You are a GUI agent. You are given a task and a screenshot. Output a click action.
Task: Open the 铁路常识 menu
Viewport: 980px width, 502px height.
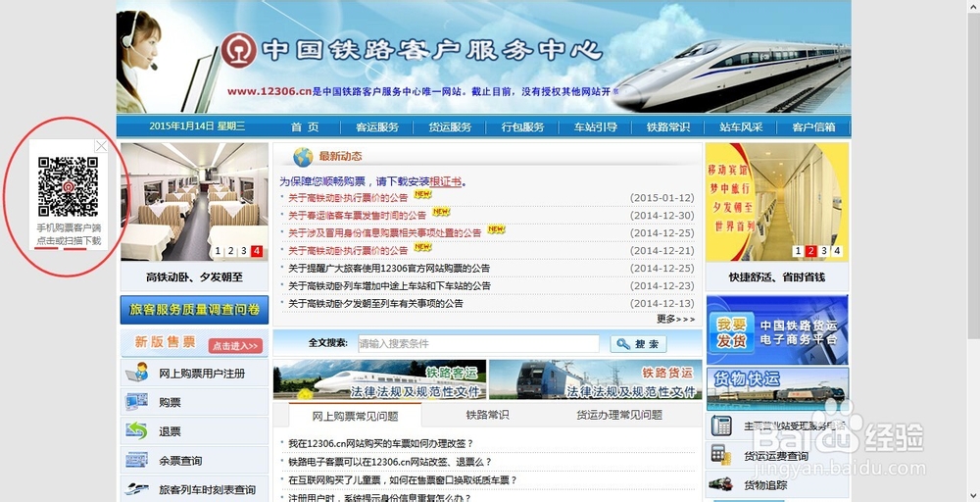(667, 126)
